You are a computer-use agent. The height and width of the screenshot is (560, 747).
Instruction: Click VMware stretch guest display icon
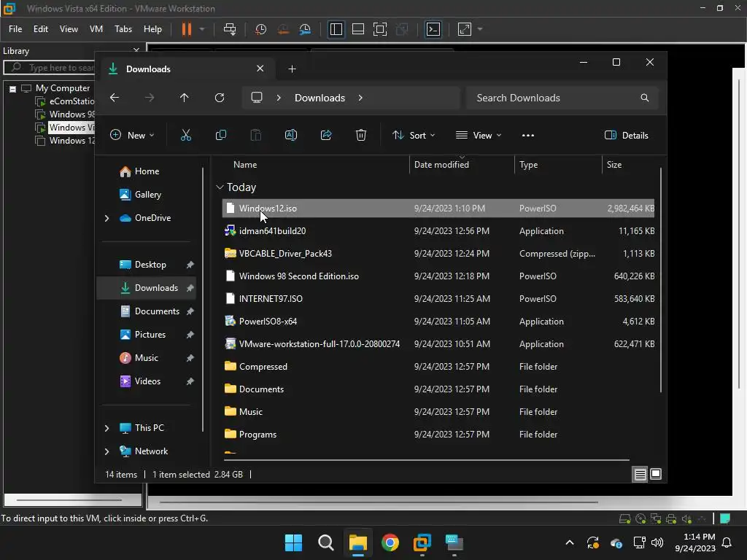click(x=465, y=29)
